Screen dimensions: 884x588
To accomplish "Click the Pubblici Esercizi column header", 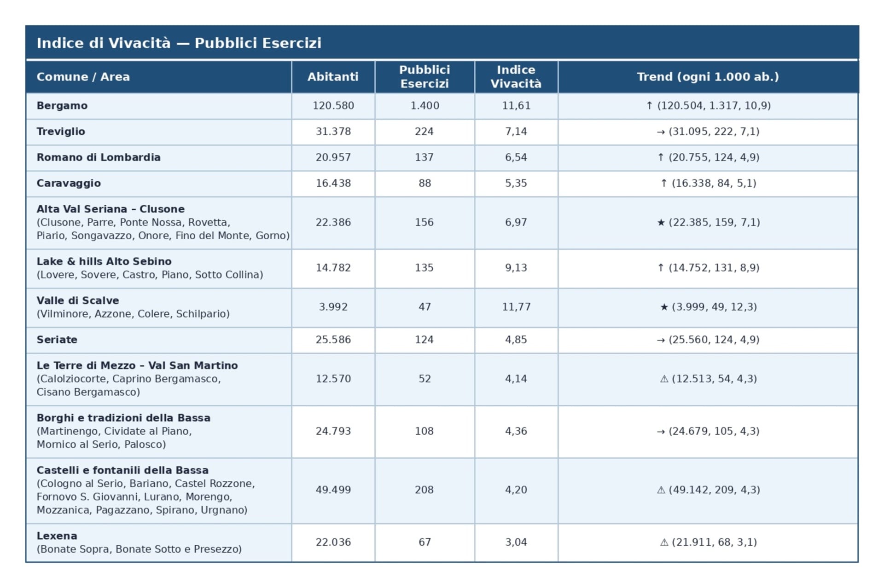I will (x=424, y=77).
